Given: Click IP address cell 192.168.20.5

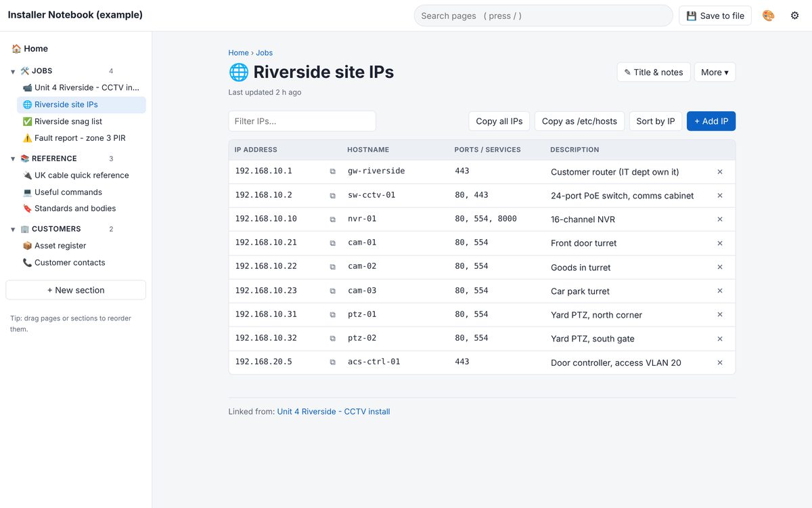Looking at the screenshot, I should click(x=263, y=362).
